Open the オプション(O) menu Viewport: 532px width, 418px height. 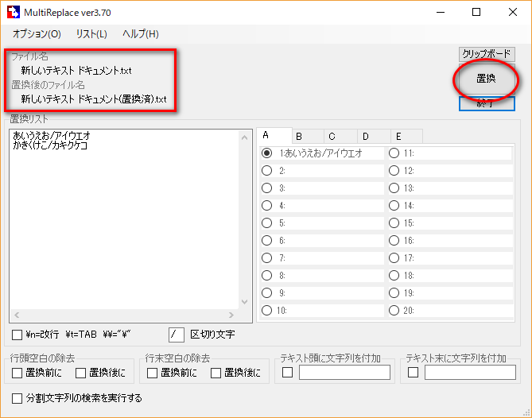37,34
